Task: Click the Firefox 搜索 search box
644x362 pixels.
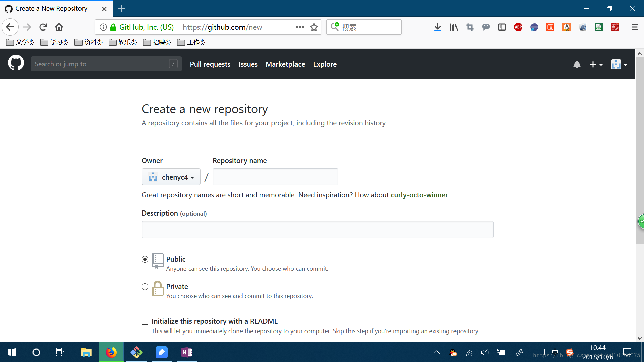Action: [x=364, y=27]
